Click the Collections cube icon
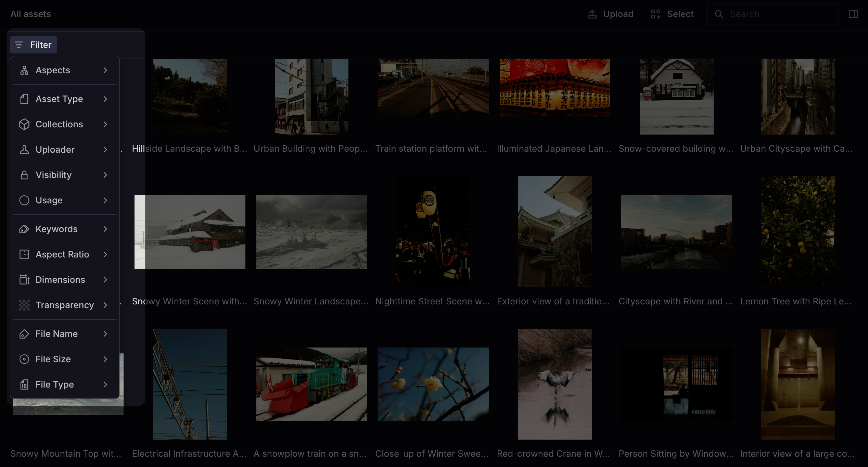This screenshot has height=467, width=868. (x=24, y=124)
